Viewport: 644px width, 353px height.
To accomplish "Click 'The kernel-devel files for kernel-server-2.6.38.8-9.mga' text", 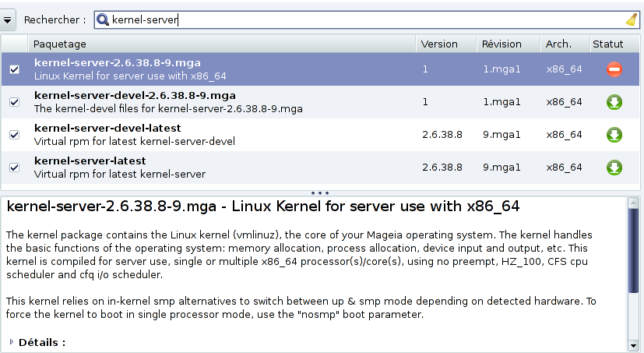I will pos(168,108).
